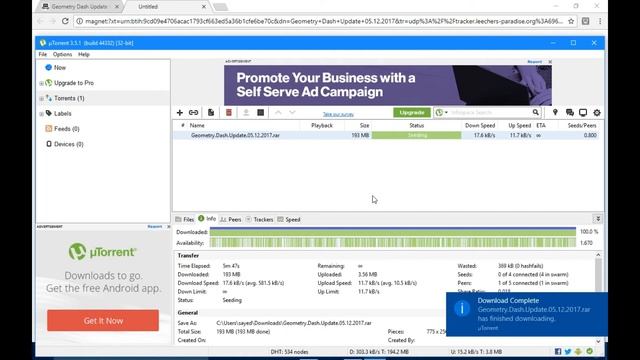Switch to the Files tab

tap(184, 220)
